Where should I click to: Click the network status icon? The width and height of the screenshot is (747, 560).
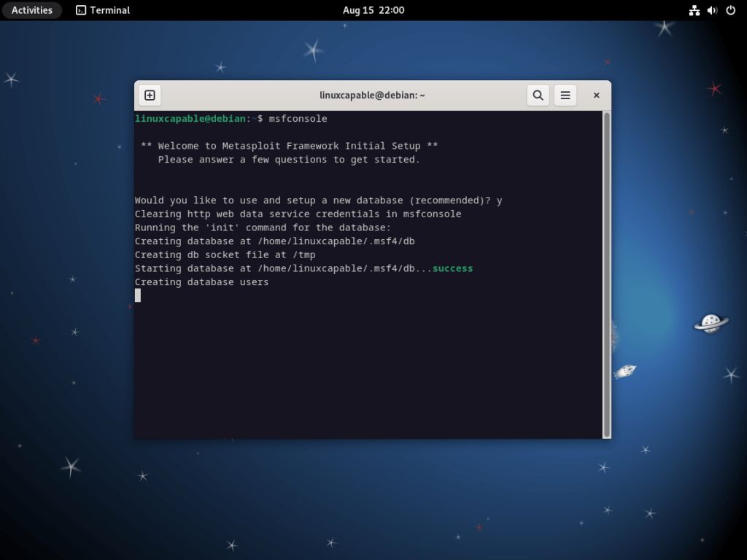[x=694, y=10]
